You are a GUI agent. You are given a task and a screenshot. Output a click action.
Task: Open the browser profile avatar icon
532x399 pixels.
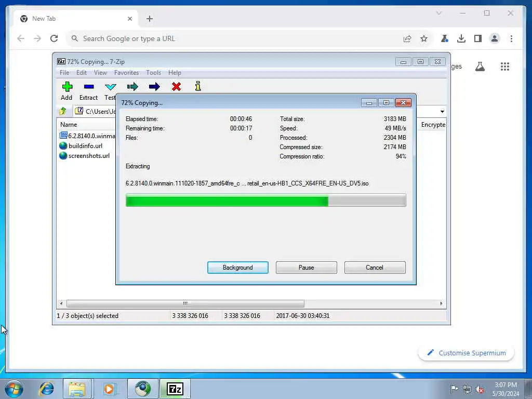pos(495,38)
